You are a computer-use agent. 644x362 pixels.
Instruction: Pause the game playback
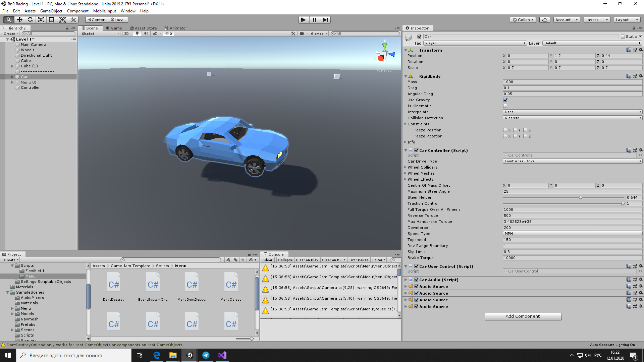[x=314, y=20]
